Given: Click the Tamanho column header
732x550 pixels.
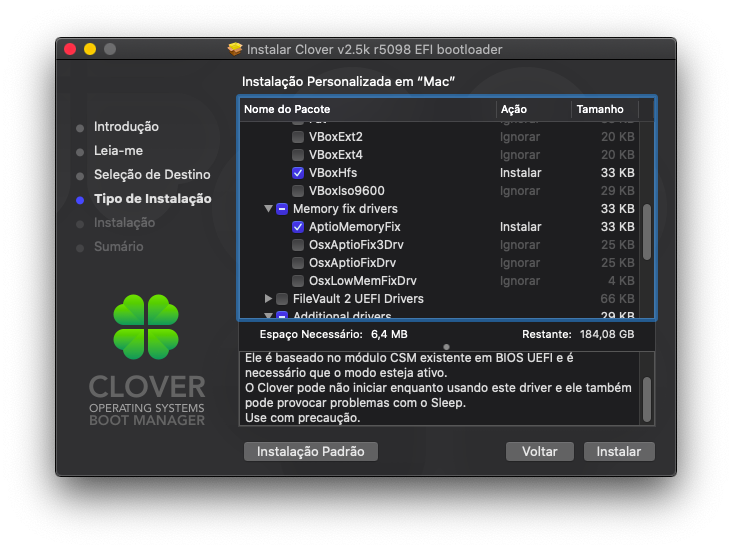Looking at the screenshot, I should pyautogui.click(x=605, y=109).
